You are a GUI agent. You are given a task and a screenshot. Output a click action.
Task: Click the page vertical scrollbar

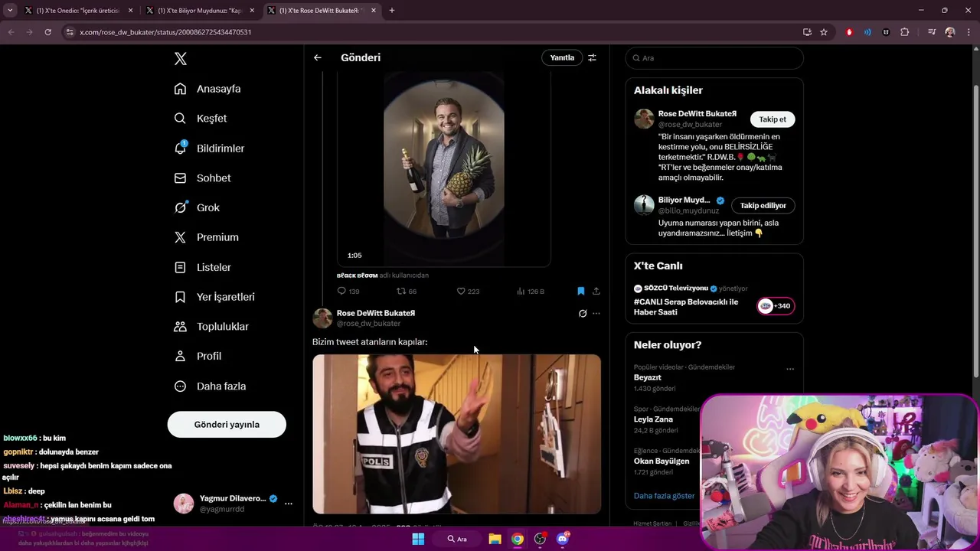point(975,230)
